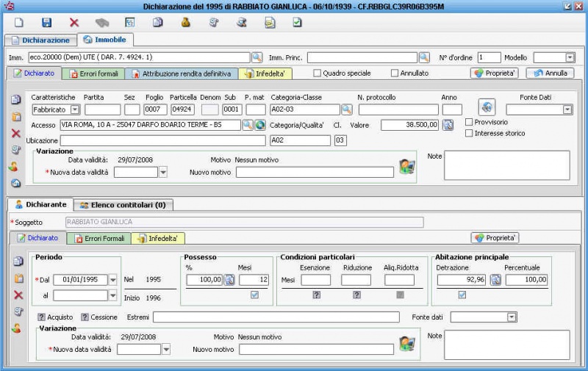Open the Caratteristiche Fabbricato dropdown
588x371 pixels.
click(x=74, y=109)
